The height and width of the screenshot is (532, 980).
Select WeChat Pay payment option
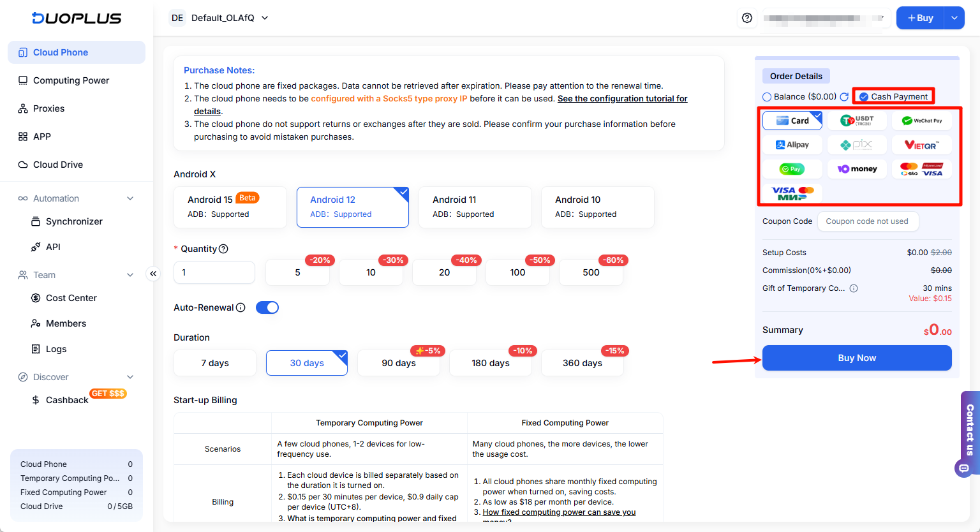tap(921, 121)
